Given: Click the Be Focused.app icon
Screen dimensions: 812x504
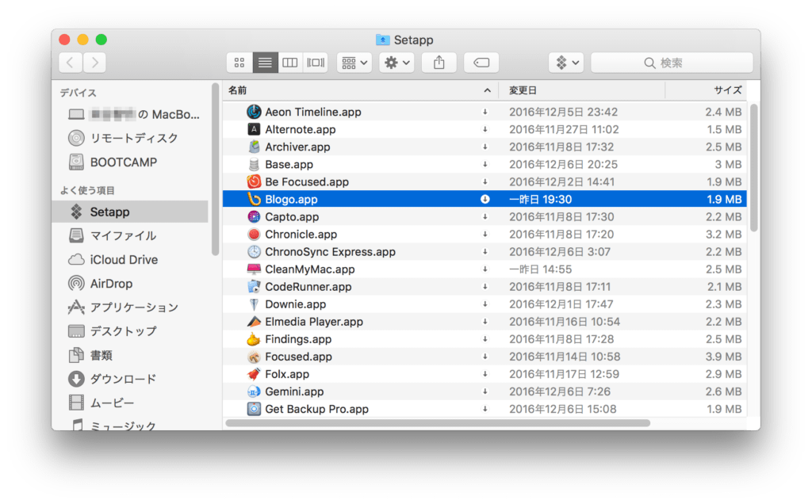Looking at the screenshot, I should [x=254, y=181].
